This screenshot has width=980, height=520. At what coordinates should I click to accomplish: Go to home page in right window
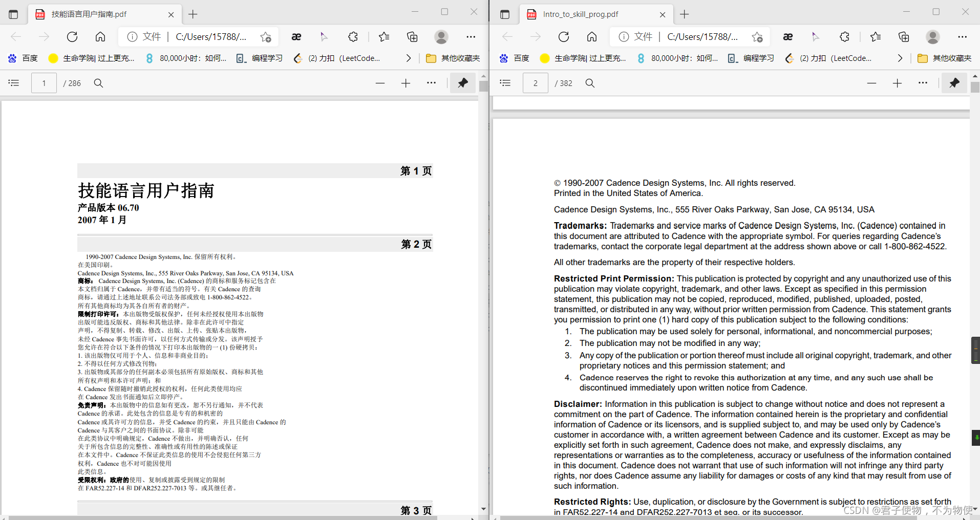click(x=592, y=37)
